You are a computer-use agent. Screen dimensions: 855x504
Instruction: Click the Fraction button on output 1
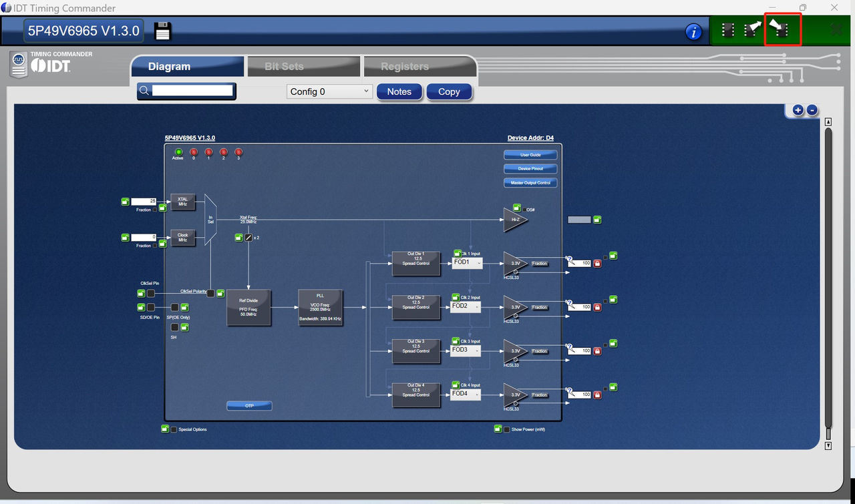click(x=540, y=264)
